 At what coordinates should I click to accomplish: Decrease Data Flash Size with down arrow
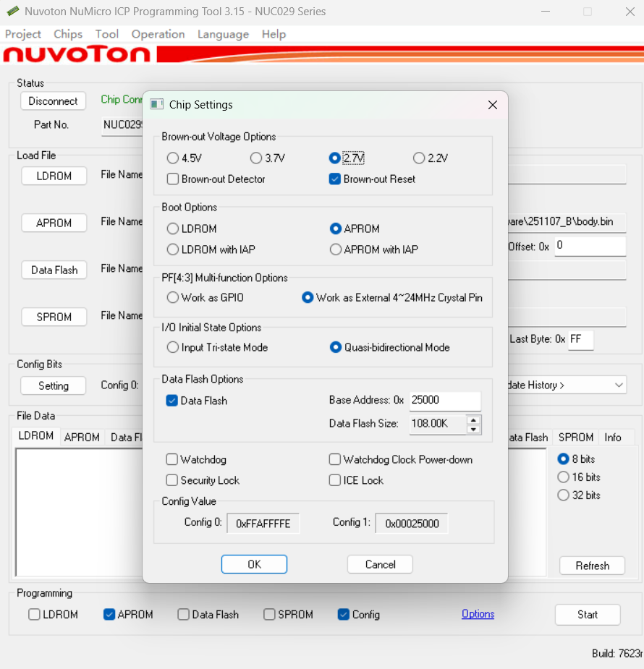[474, 429]
